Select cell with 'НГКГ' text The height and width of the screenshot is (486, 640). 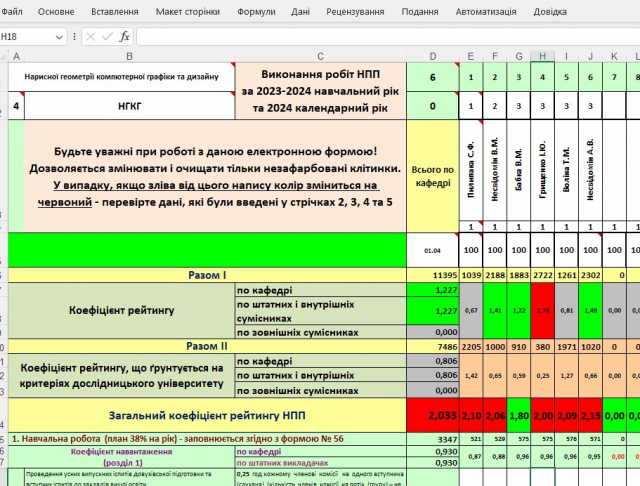[x=129, y=106]
